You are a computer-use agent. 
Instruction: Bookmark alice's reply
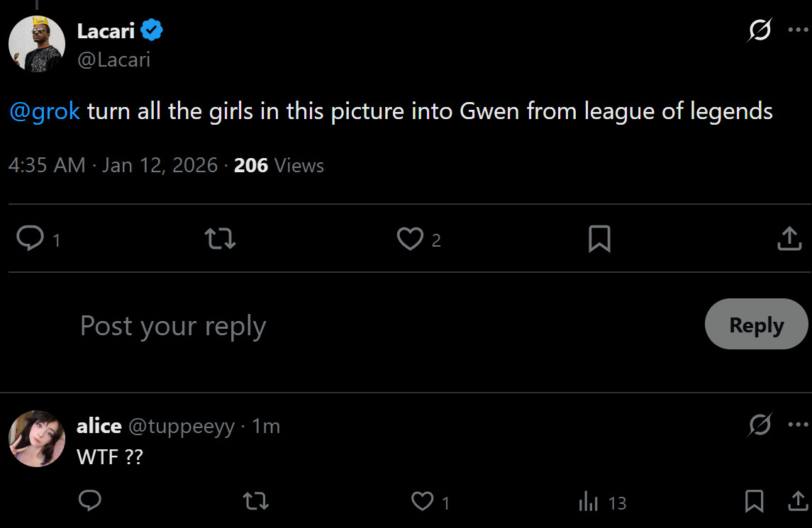coord(754,502)
